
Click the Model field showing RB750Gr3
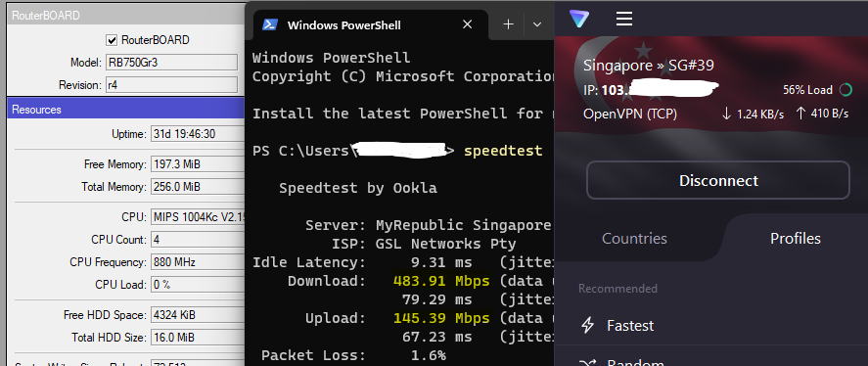[x=171, y=63]
